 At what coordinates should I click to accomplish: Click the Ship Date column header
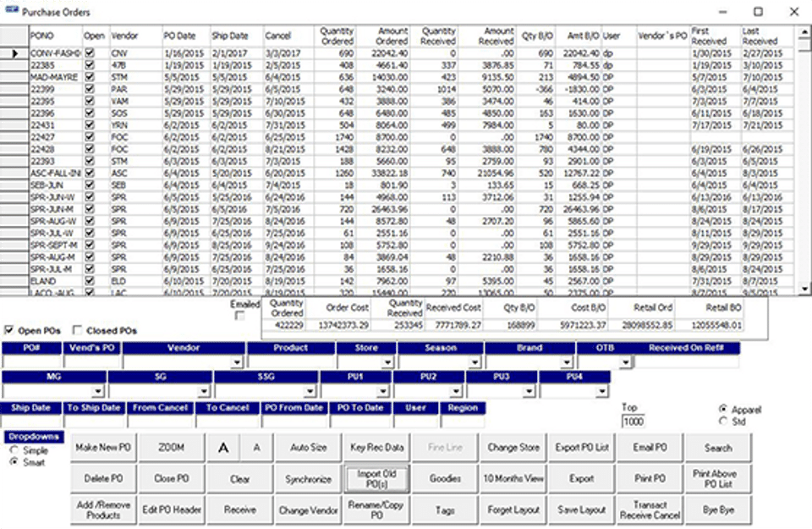point(237,36)
